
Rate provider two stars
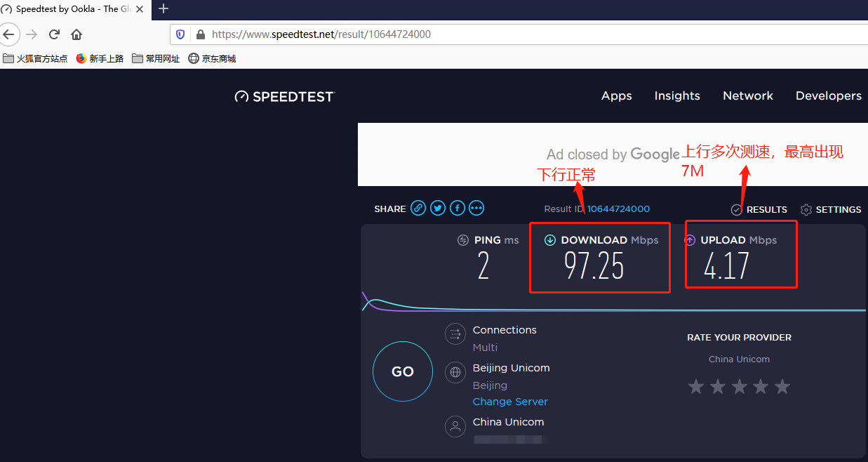point(717,386)
